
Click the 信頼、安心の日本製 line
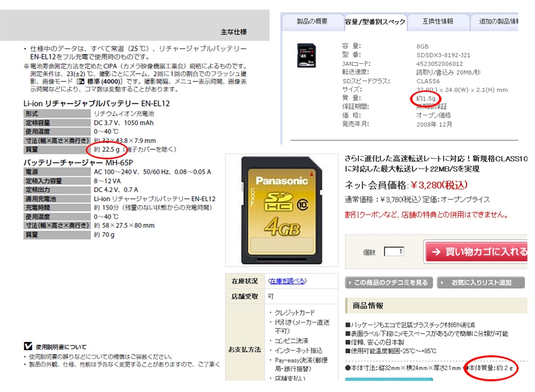click(375, 342)
